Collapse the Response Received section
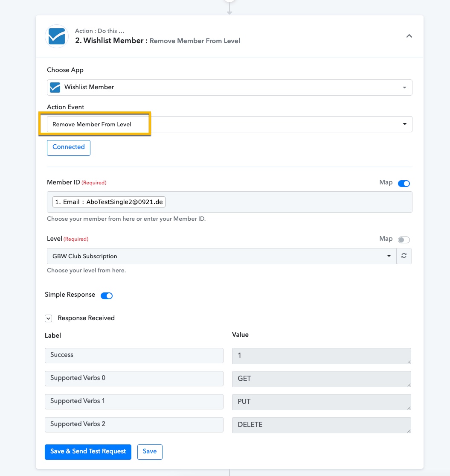 [x=49, y=318]
